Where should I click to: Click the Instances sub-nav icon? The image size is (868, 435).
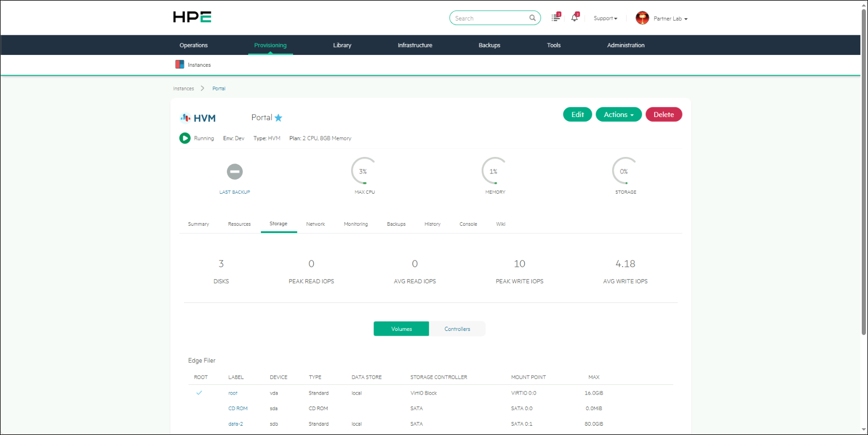click(x=180, y=65)
